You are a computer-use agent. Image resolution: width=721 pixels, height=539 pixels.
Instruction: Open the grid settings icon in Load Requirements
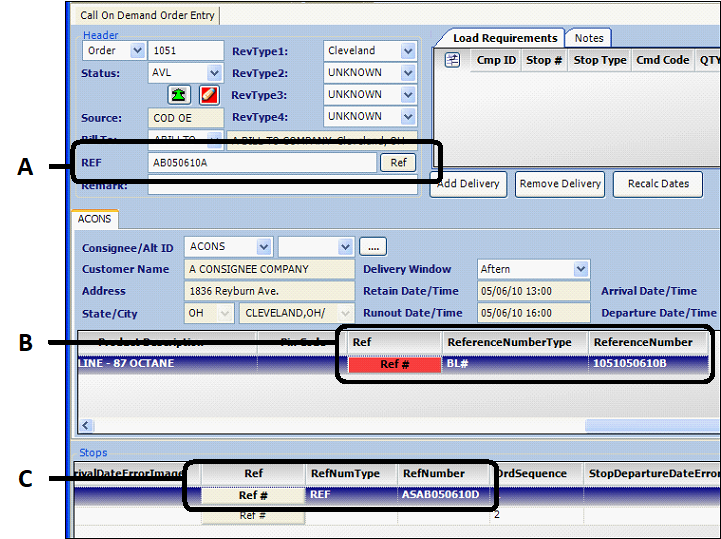click(452, 60)
